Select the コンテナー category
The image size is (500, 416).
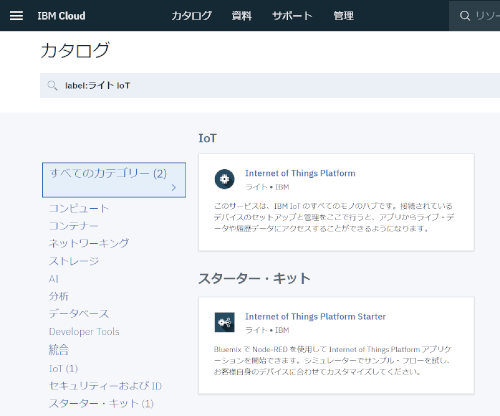pyautogui.click(x=74, y=226)
